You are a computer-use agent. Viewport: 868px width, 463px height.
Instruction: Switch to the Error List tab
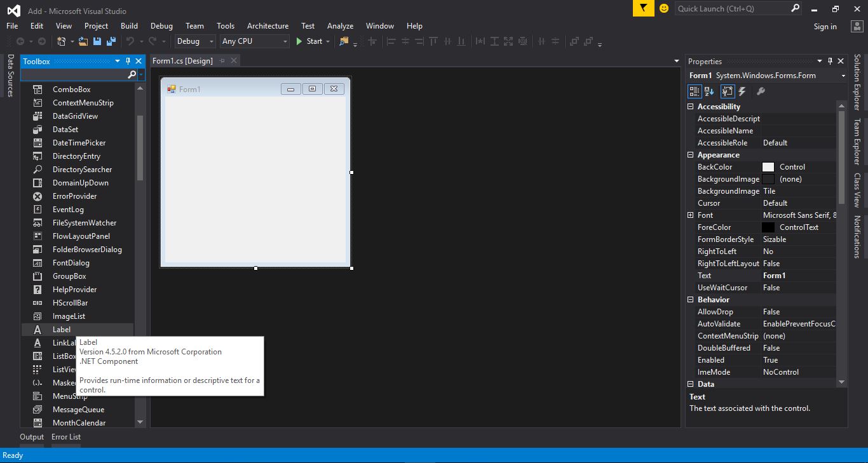coord(66,437)
